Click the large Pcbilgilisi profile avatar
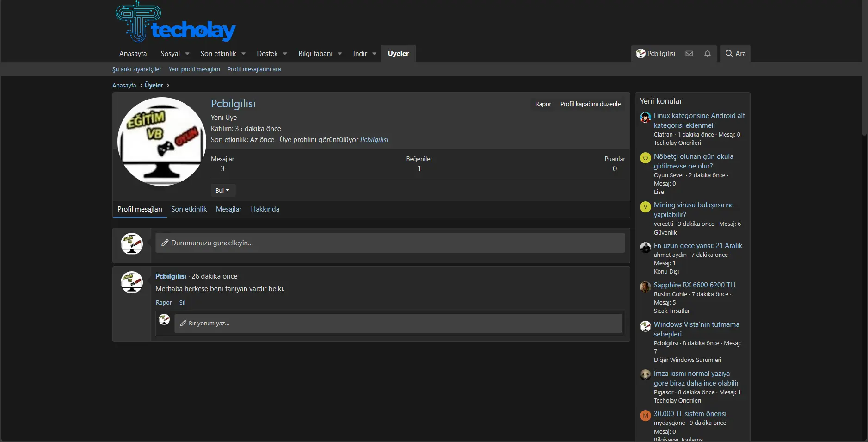 pos(162,142)
